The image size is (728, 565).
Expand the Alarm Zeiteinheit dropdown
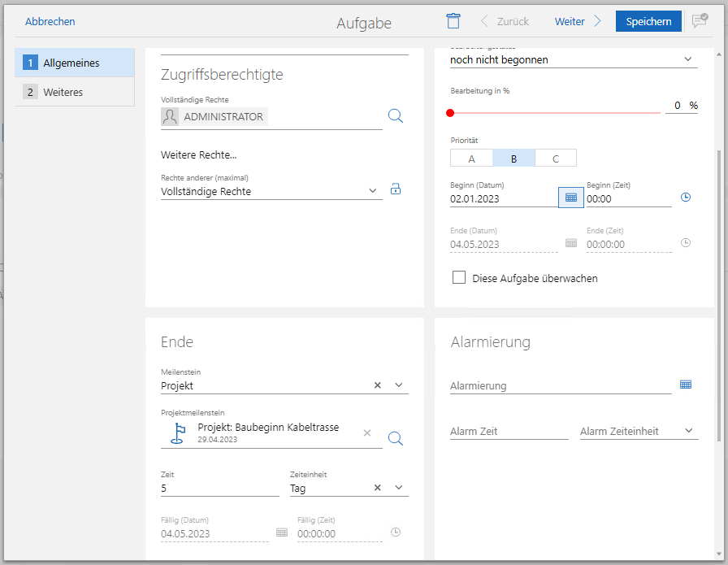coord(689,431)
